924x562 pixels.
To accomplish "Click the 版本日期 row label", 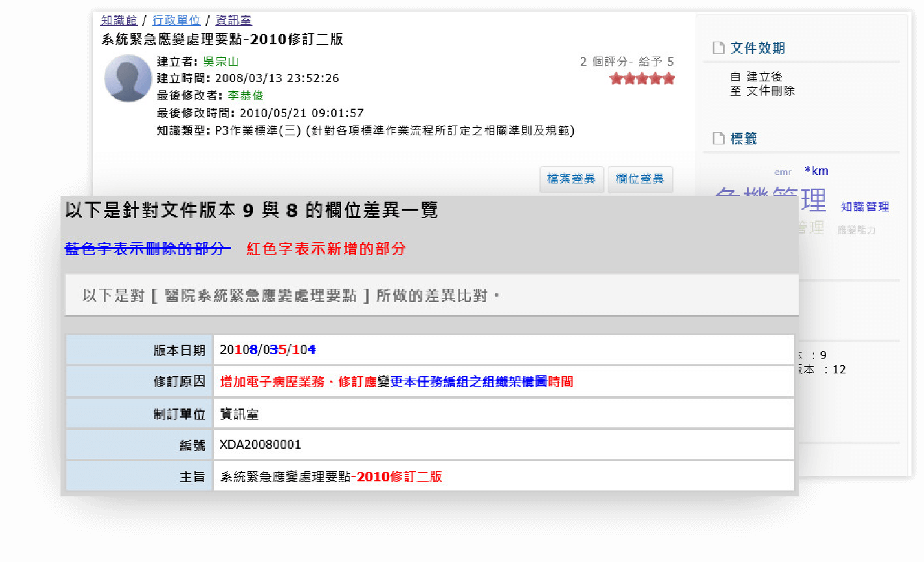I will pos(139,350).
